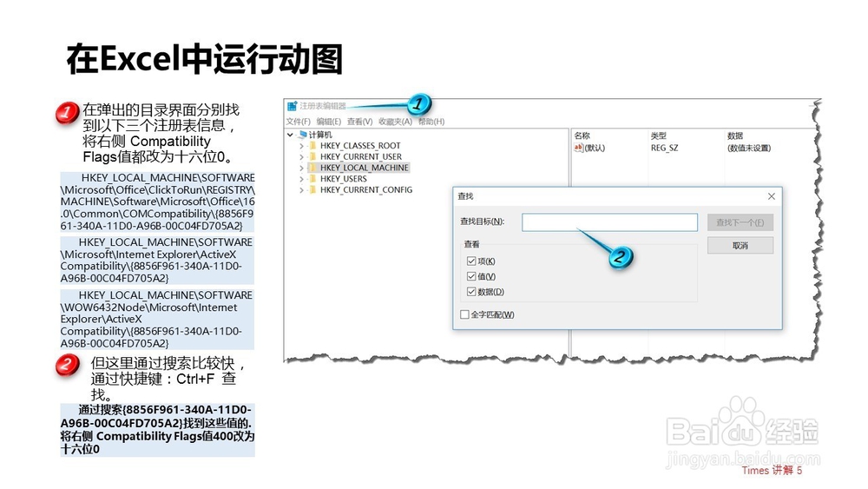Select the HKEY_CURRENT_USER tree item
Screen dimensions: 868x489
(x=361, y=156)
